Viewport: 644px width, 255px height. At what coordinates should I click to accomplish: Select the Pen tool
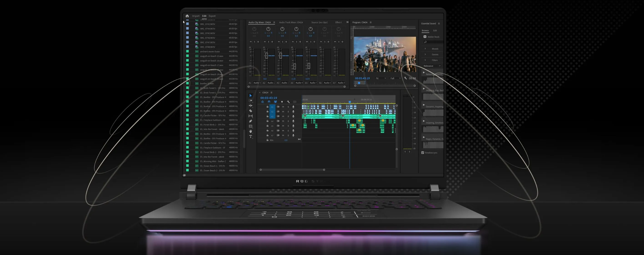[x=251, y=121]
